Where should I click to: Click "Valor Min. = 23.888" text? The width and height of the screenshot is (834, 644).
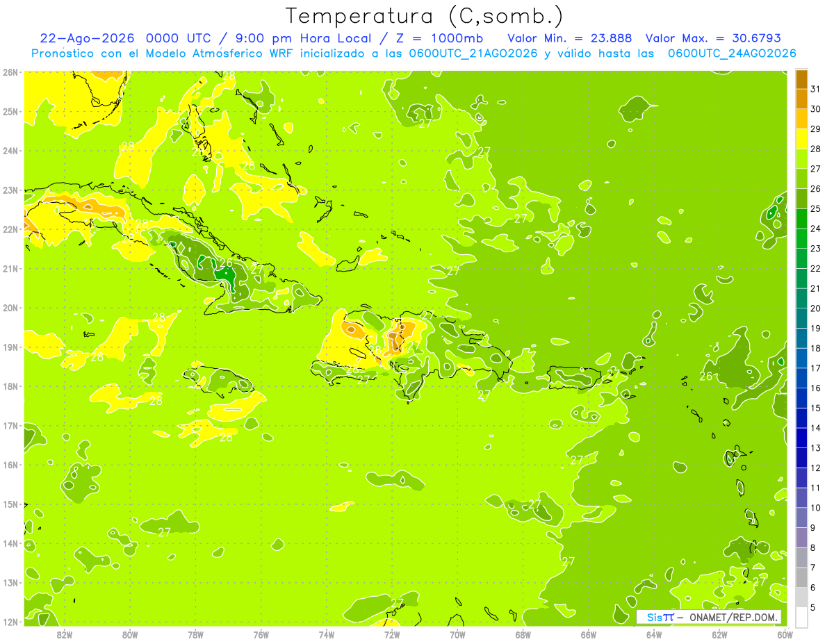point(570,38)
